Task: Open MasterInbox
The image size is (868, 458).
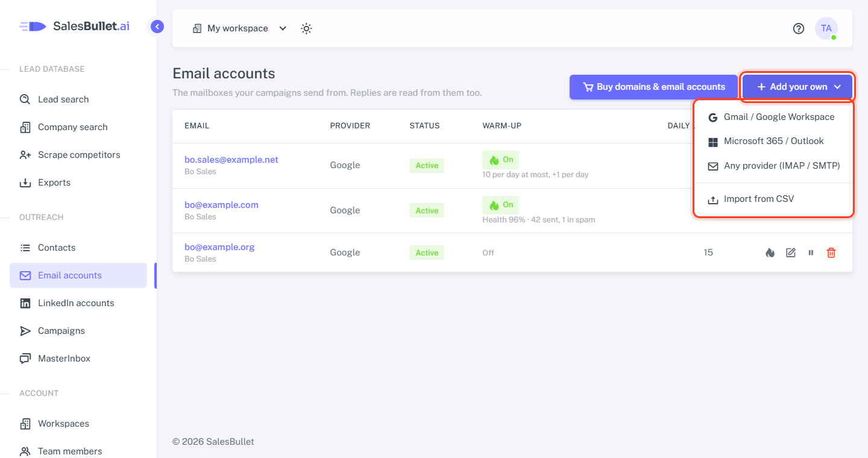Action: coord(78,359)
